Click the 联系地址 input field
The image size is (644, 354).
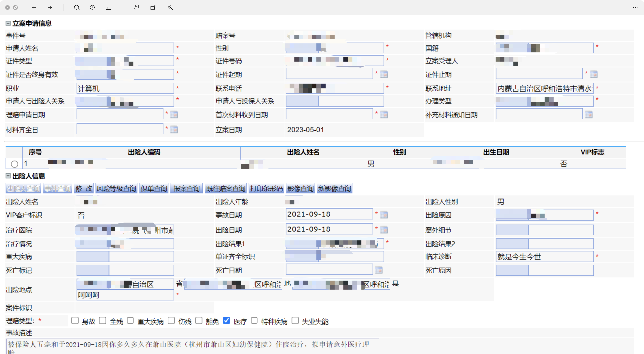(x=545, y=88)
